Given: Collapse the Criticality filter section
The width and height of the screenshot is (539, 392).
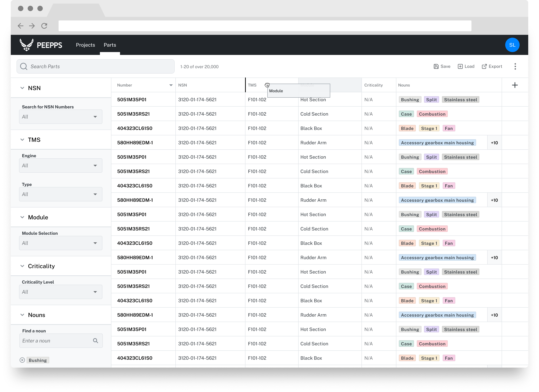Looking at the screenshot, I should click(22, 266).
